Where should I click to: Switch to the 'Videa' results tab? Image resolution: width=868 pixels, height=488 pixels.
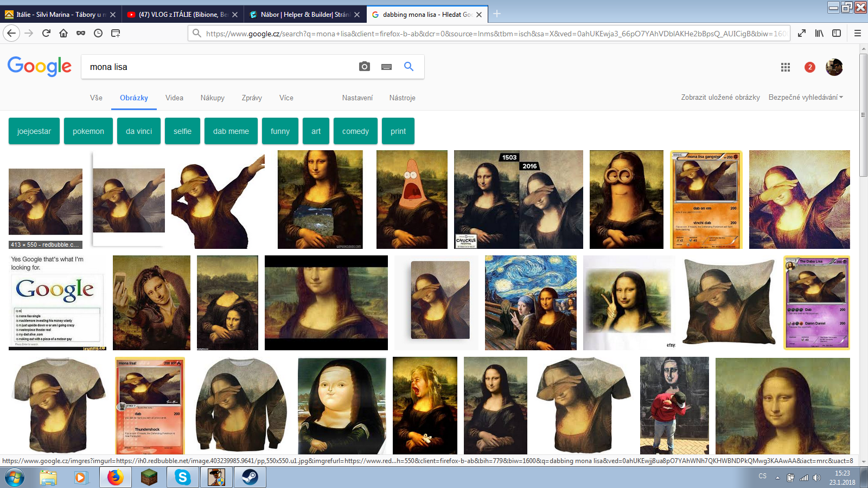[174, 98]
